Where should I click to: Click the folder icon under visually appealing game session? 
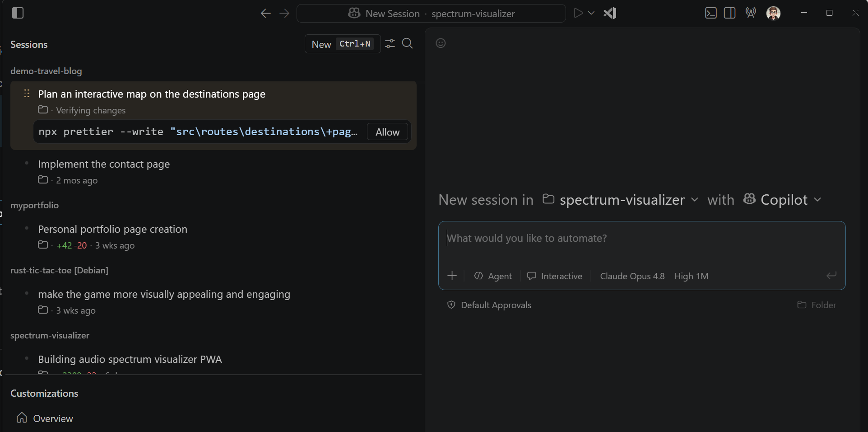pyautogui.click(x=43, y=310)
